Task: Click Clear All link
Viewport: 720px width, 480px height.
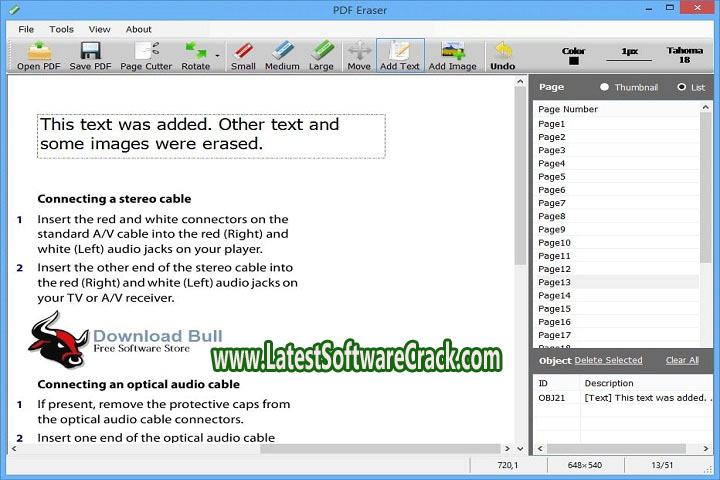Action: click(682, 360)
